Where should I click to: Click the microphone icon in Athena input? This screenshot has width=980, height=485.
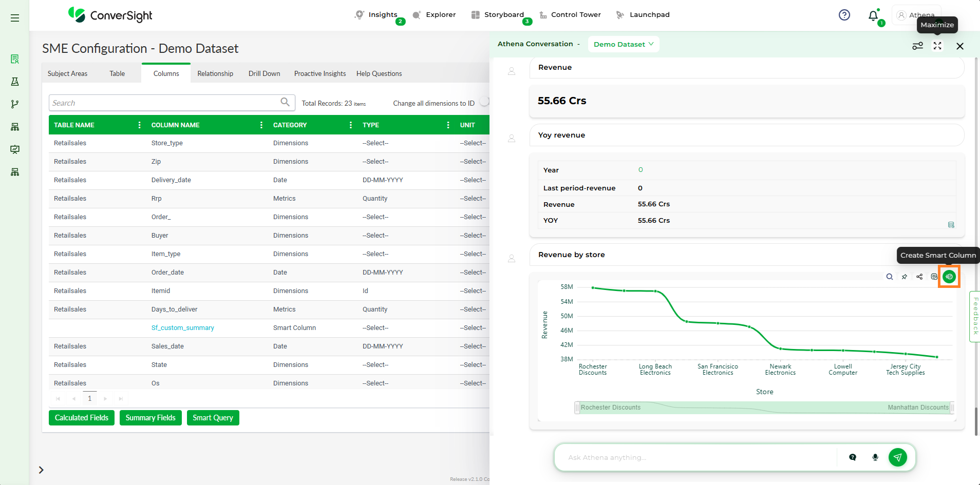(x=875, y=457)
